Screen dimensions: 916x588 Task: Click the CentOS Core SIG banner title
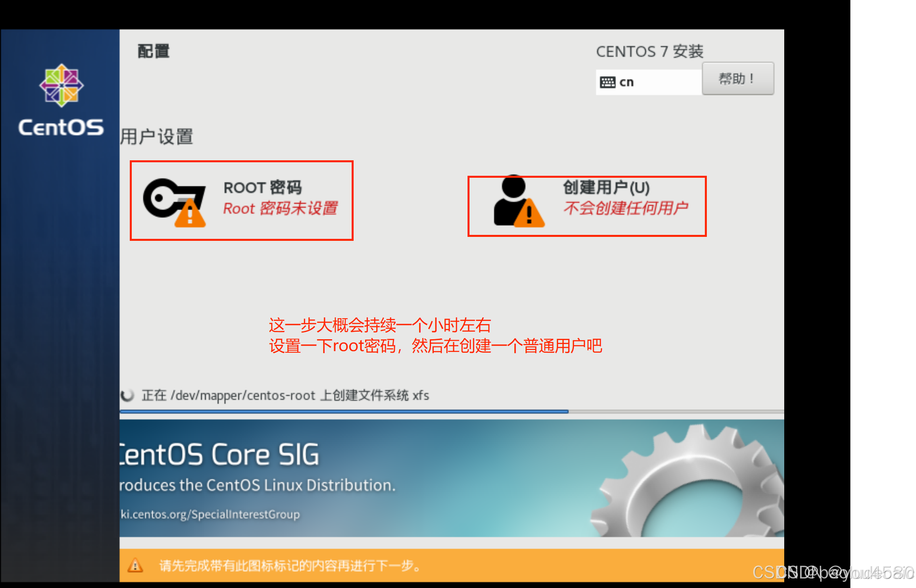[x=219, y=454]
